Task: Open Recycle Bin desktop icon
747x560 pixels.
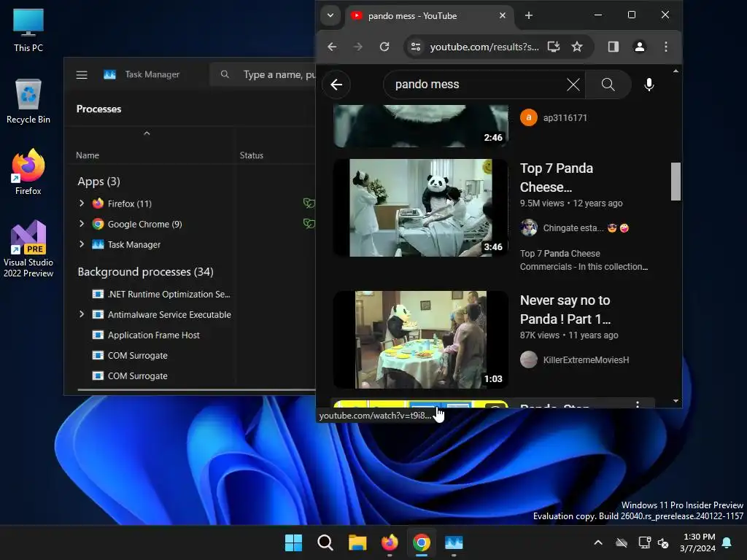Action: click(x=28, y=101)
